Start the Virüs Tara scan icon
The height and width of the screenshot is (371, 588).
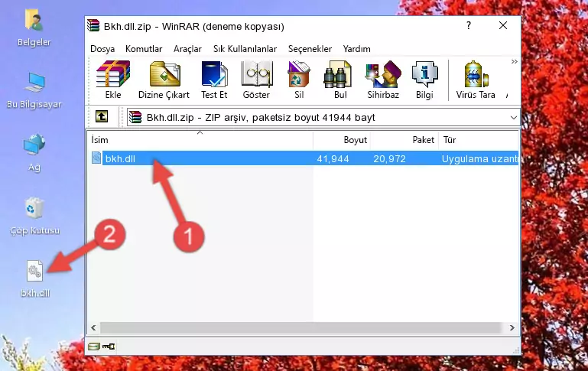coord(476,74)
